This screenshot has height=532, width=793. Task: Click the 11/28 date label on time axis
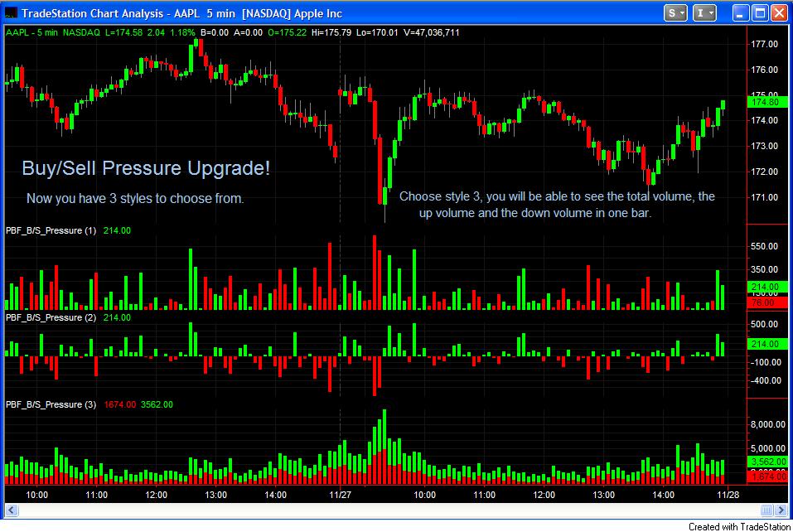pyautogui.click(x=728, y=495)
